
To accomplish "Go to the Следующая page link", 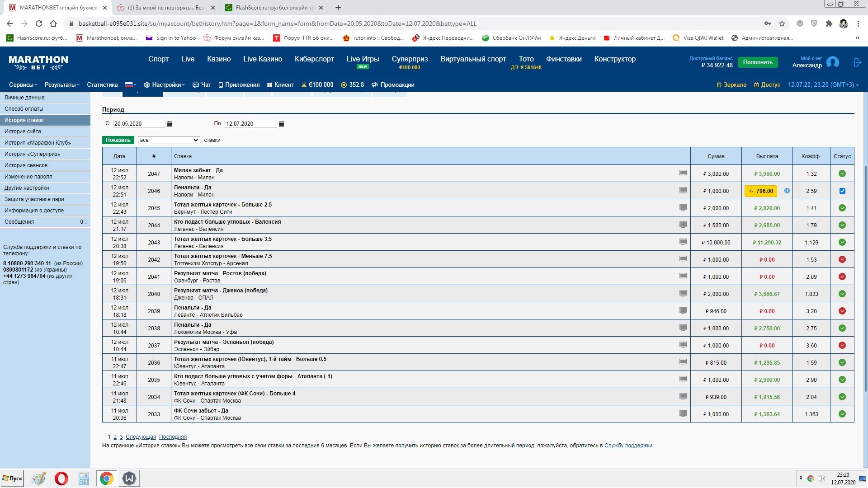I will click(141, 437).
